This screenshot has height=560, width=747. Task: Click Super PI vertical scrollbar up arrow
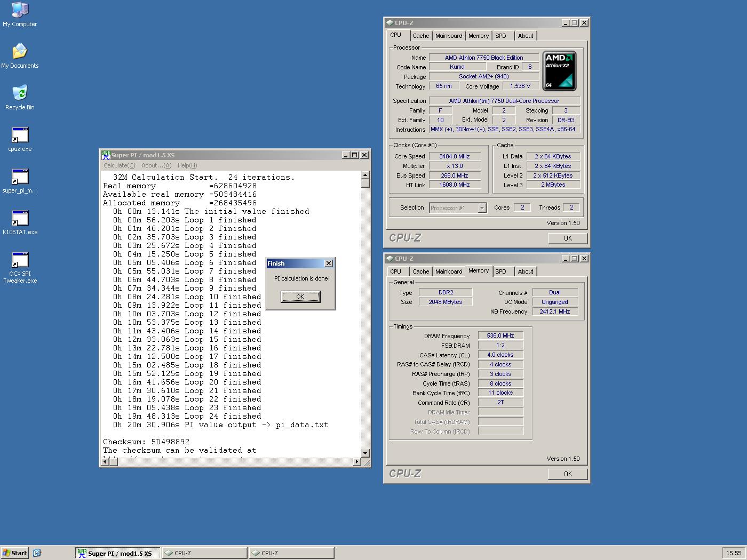pyautogui.click(x=365, y=175)
